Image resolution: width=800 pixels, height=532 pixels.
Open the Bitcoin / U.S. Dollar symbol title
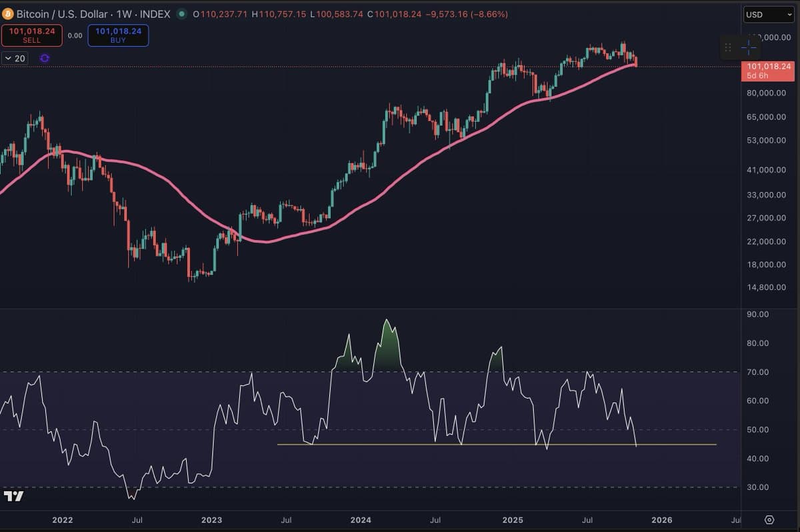click(63, 13)
